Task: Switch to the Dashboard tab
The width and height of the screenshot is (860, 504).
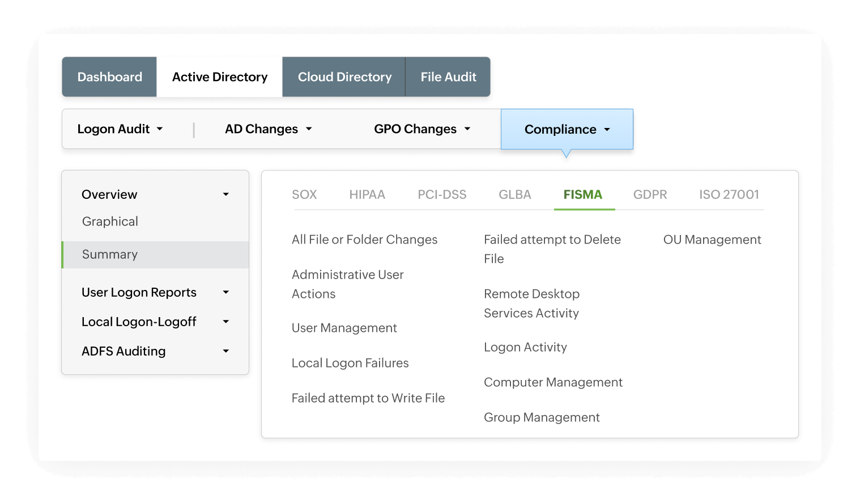Action: (x=109, y=76)
